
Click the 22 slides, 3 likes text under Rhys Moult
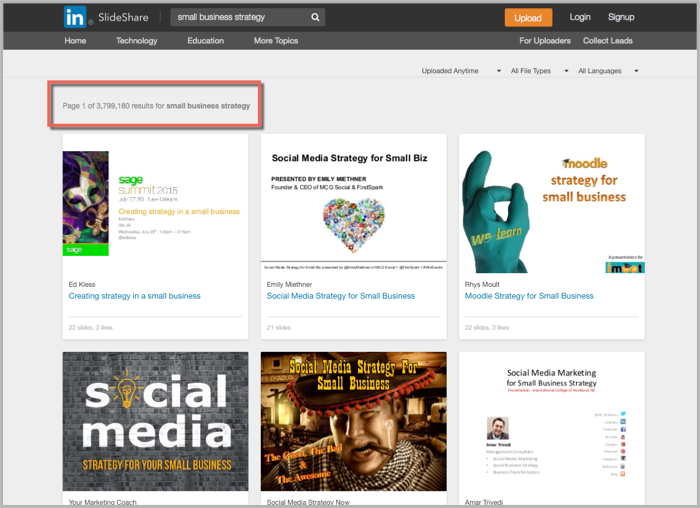[487, 328]
